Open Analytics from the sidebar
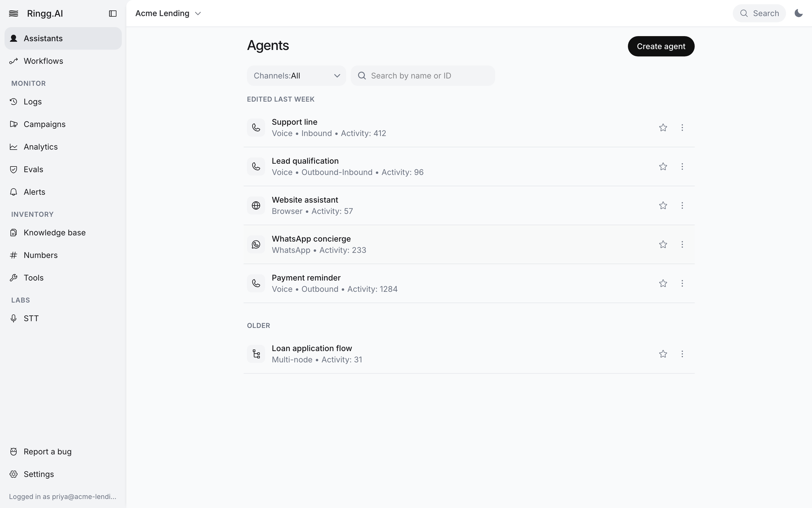Viewport: 812px width, 508px height. pyautogui.click(x=63, y=147)
